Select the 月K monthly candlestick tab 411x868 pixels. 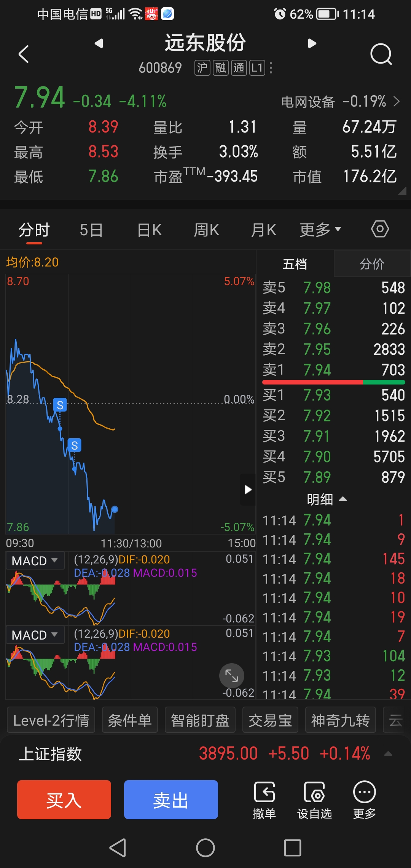[x=263, y=230]
